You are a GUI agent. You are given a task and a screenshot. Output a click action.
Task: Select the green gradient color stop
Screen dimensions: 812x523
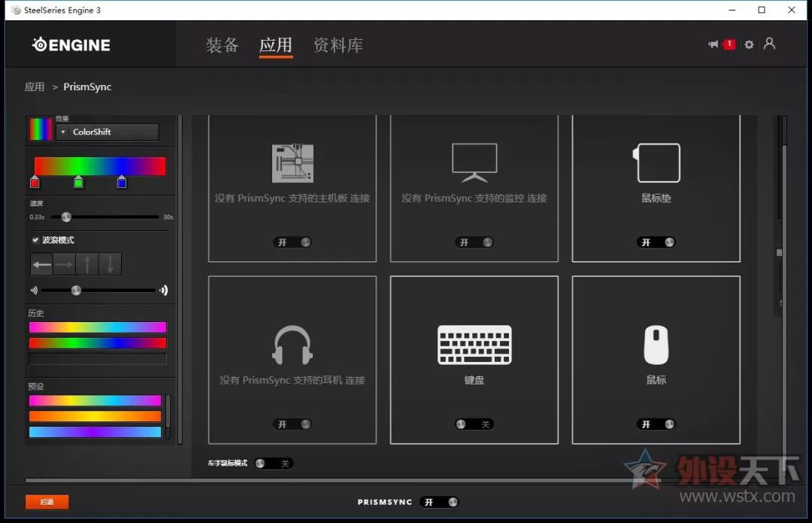(79, 182)
